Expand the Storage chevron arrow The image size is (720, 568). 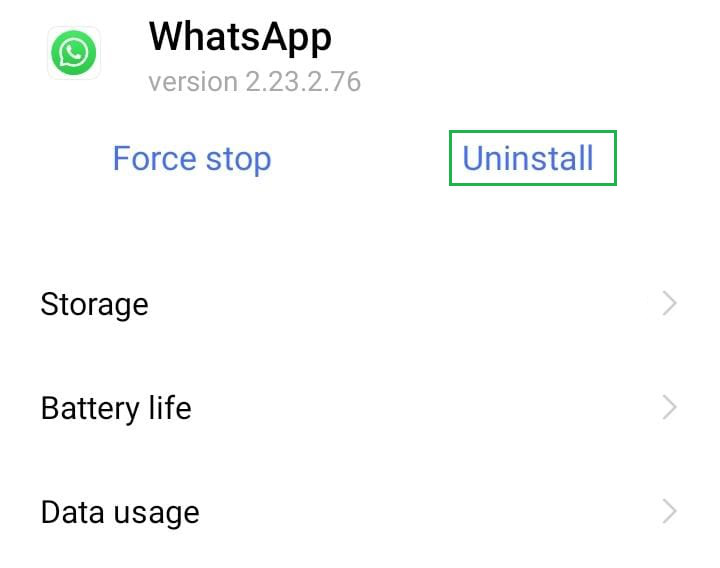(x=669, y=304)
